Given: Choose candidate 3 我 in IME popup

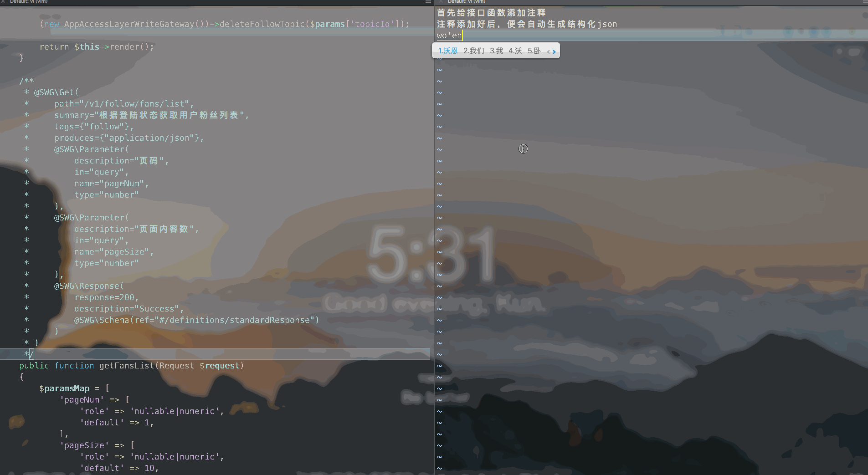Looking at the screenshot, I should pyautogui.click(x=496, y=51).
